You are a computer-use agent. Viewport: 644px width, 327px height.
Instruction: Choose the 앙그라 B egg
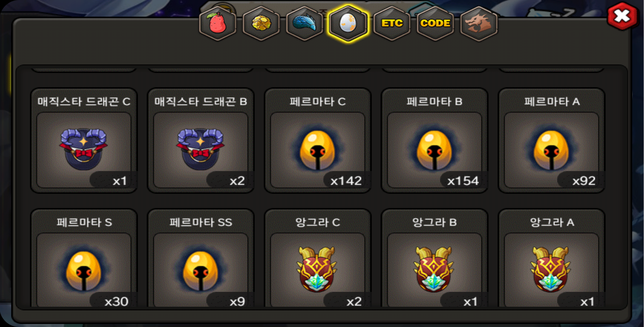[434, 258]
